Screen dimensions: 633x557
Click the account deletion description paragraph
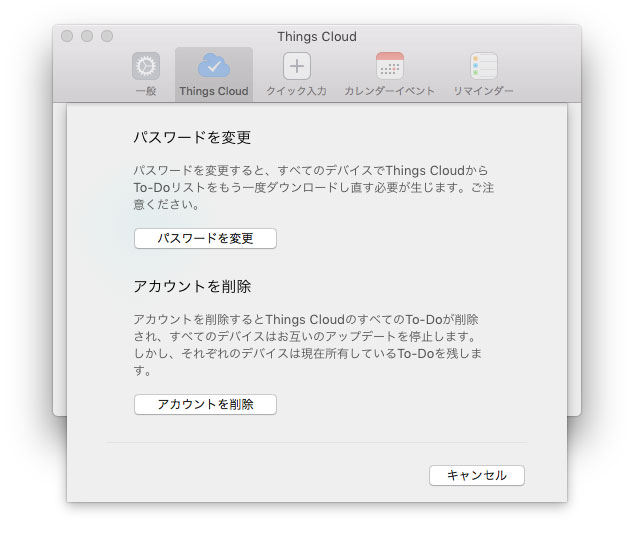click(308, 345)
